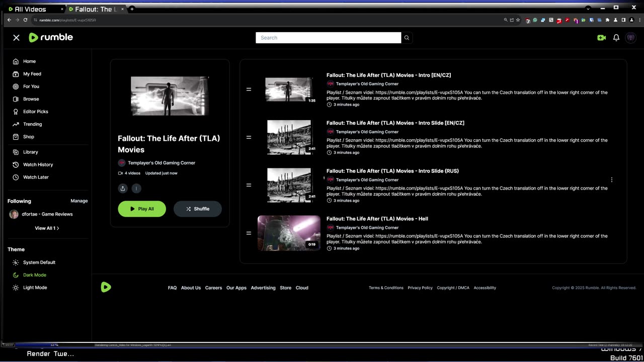Image resolution: width=644 pixels, height=362 pixels.
Task: Open About Us footer link
Action: [x=191, y=288]
